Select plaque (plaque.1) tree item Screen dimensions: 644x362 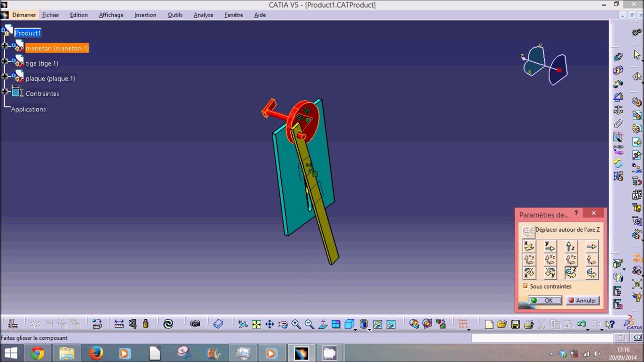[x=50, y=78]
